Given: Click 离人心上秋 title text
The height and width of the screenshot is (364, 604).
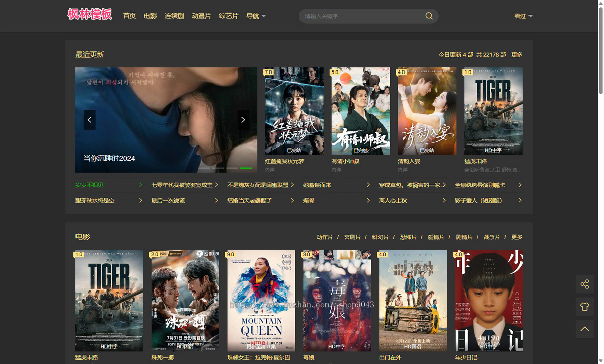Looking at the screenshot, I should tap(393, 200).
